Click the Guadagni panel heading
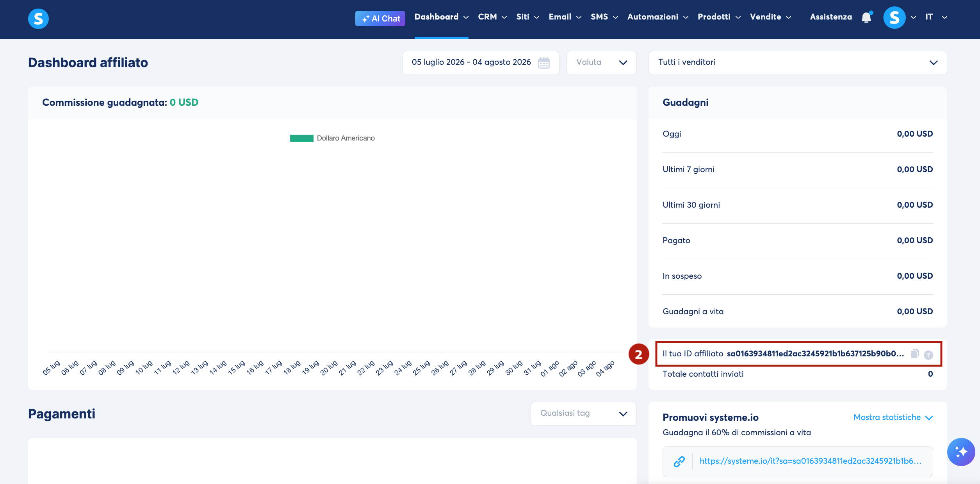This screenshot has height=484, width=980. 686,103
